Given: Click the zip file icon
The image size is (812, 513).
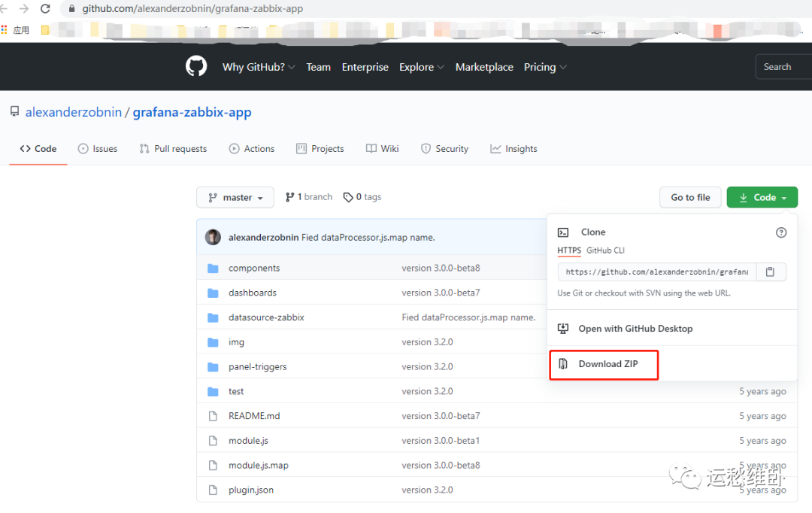Looking at the screenshot, I should pos(563,364).
